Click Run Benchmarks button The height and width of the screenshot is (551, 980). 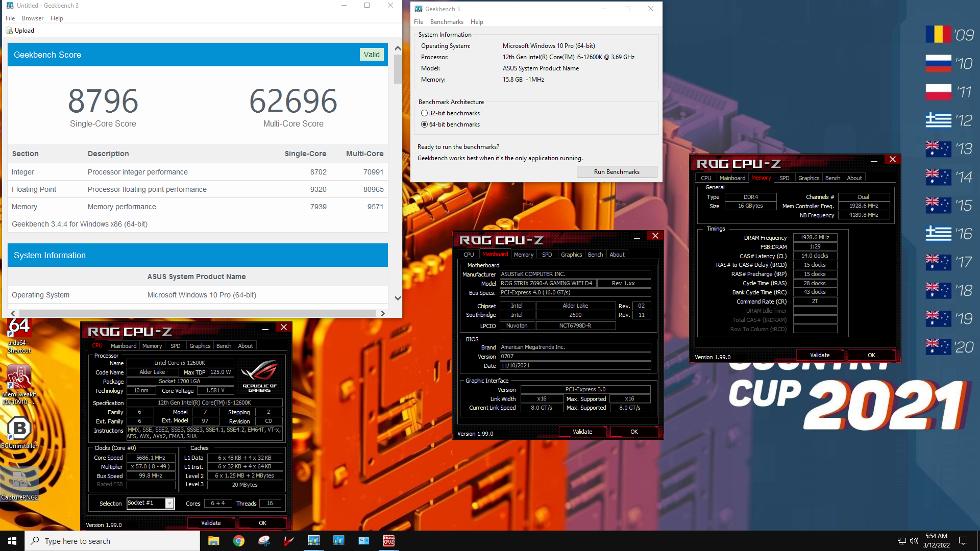pyautogui.click(x=617, y=172)
